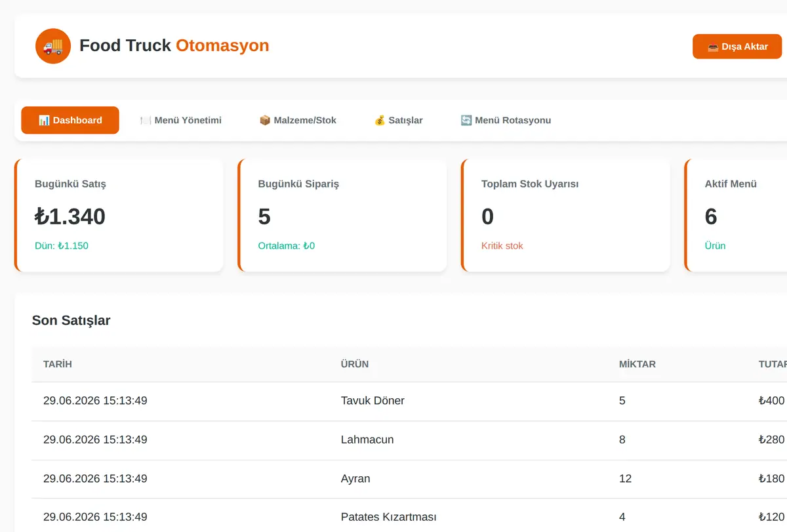The image size is (787, 532).
Task: Click the ÜRÜN column header
Action: [x=355, y=364]
